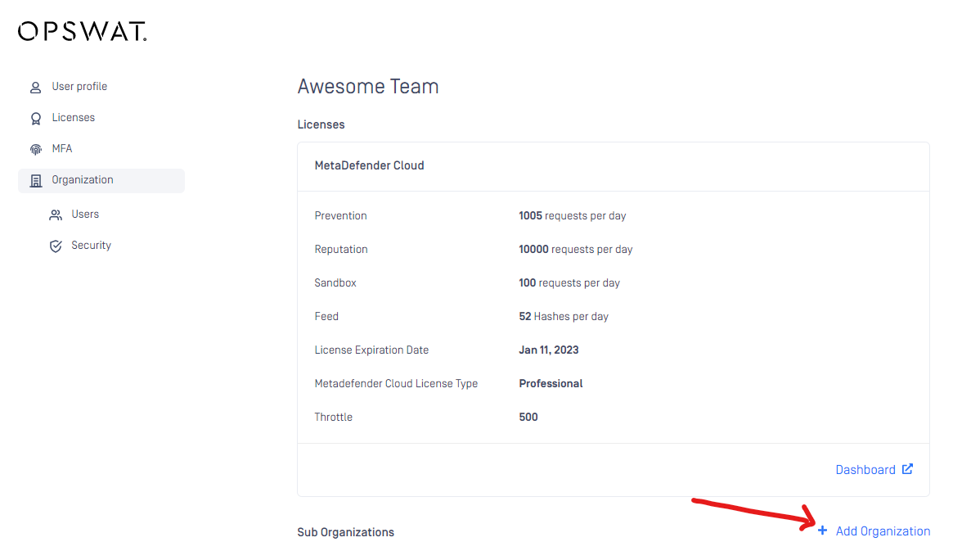Click the 1005 requests per day value
Screen dimensions: 980x551
[x=573, y=216]
